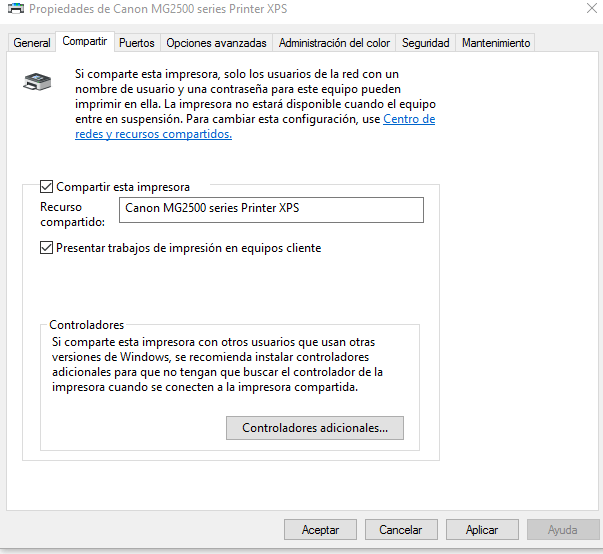Screen dimensions: 603x554
Task: Click the Aplicar button
Action: click(x=482, y=530)
